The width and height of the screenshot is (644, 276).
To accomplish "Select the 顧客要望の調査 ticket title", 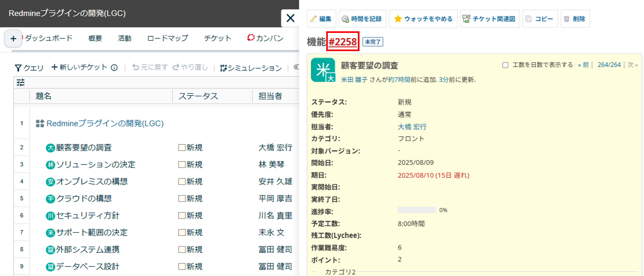I will [84, 148].
